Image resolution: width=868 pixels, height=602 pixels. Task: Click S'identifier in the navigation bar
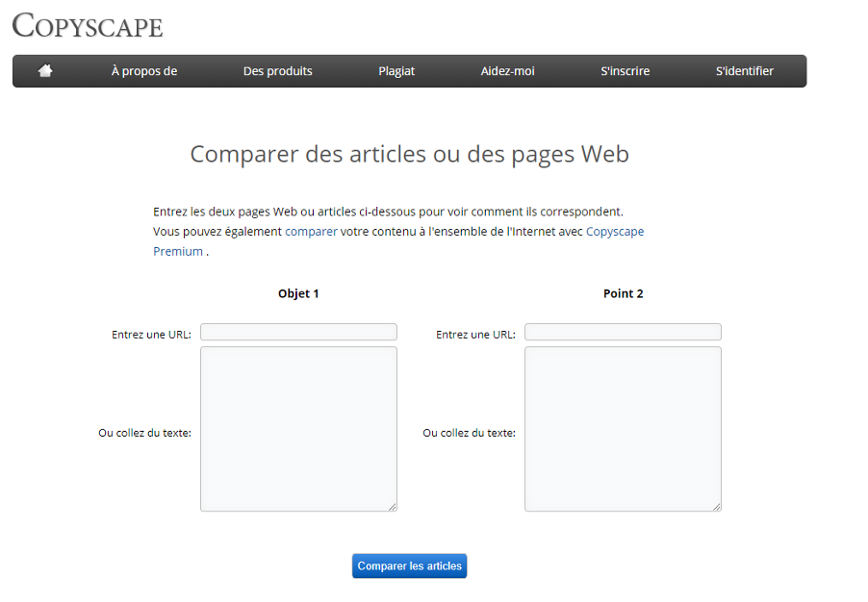pos(745,71)
